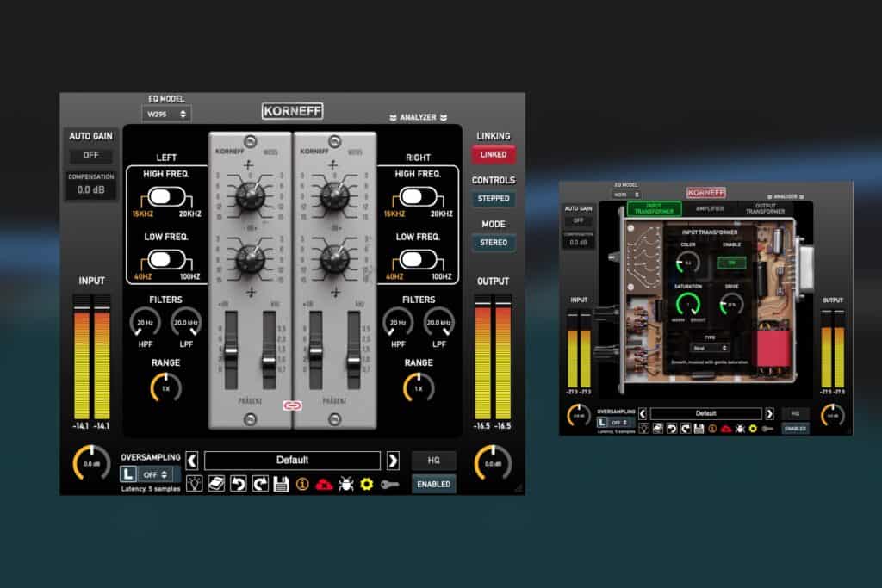This screenshot has width=882, height=588.
Task: Open the Type dropdown in input transformer panel
Action: 710,348
